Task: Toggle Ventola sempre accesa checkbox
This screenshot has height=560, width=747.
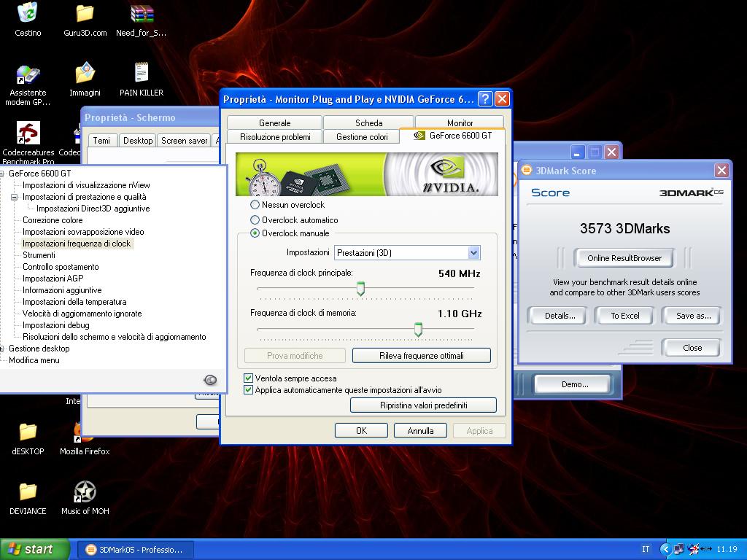Action: (x=248, y=378)
